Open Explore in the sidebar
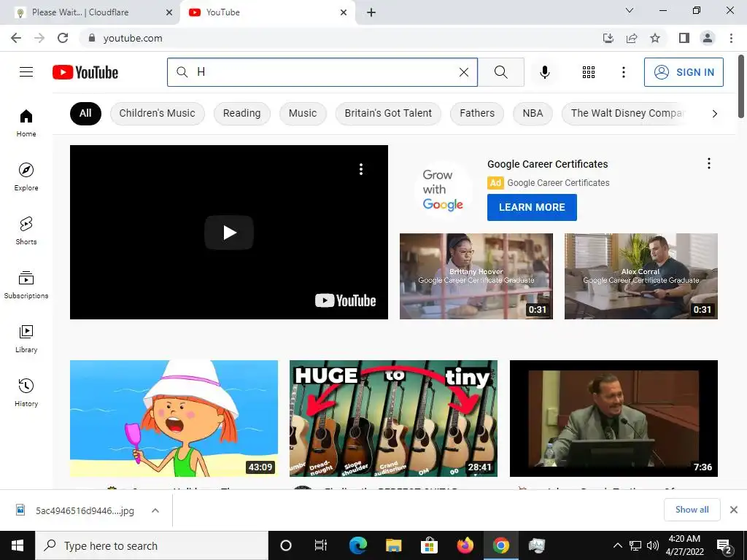Screen dimensions: 747x560 [x=26, y=177]
